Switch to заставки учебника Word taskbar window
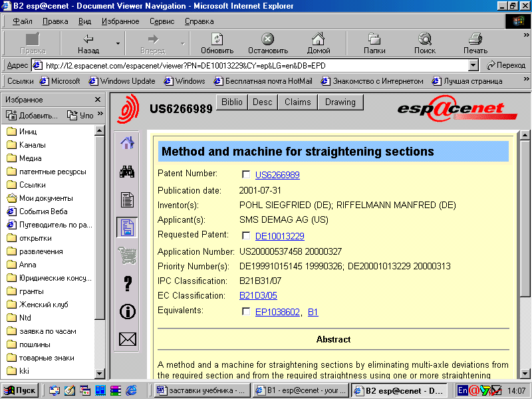The width and height of the screenshot is (532, 399). pos(201,390)
